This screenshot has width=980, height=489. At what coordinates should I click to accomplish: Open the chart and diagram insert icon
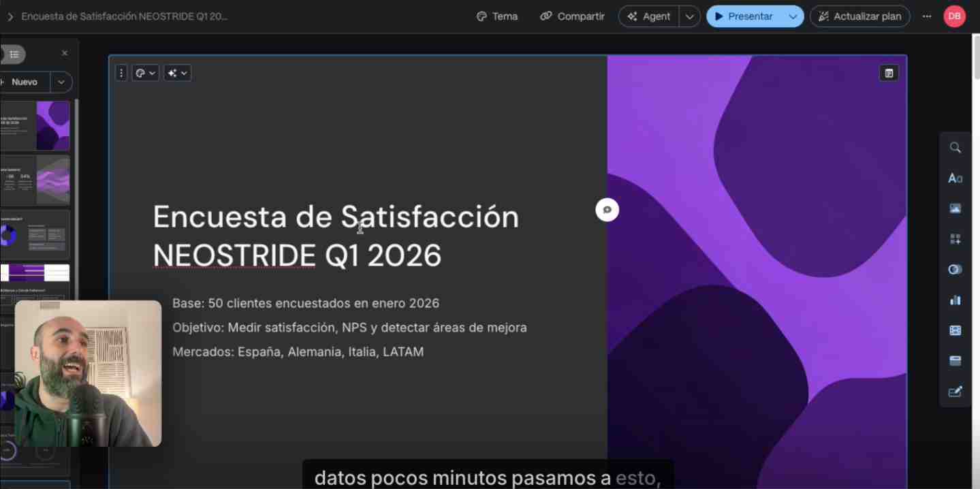pyautogui.click(x=955, y=300)
